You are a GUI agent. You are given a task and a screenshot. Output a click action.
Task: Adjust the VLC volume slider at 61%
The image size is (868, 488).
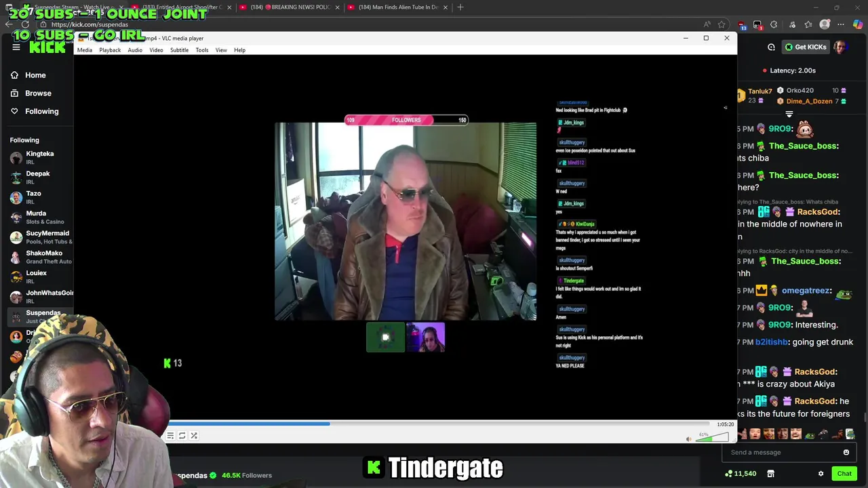(713, 439)
